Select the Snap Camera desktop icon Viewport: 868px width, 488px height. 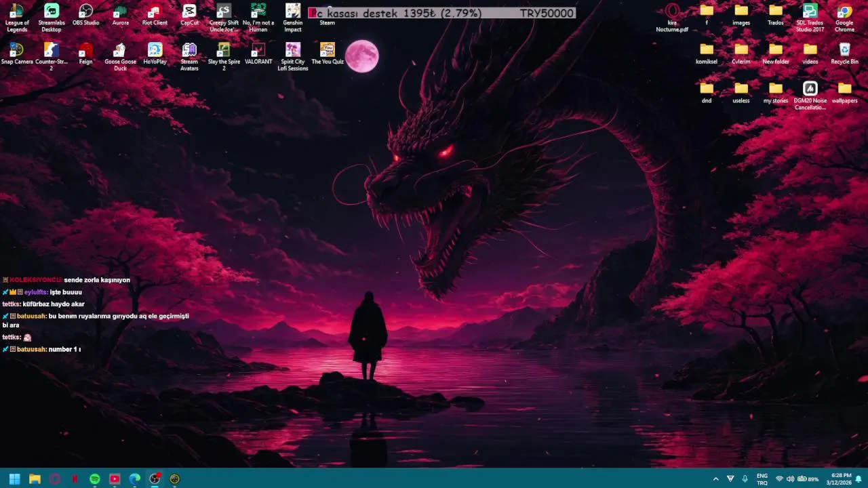(17, 54)
